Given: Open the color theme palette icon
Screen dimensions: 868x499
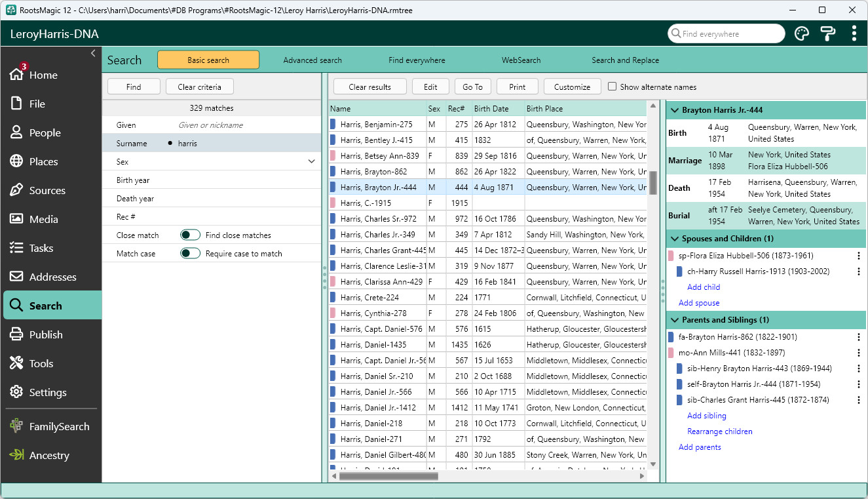Looking at the screenshot, I should coord(802,33).
